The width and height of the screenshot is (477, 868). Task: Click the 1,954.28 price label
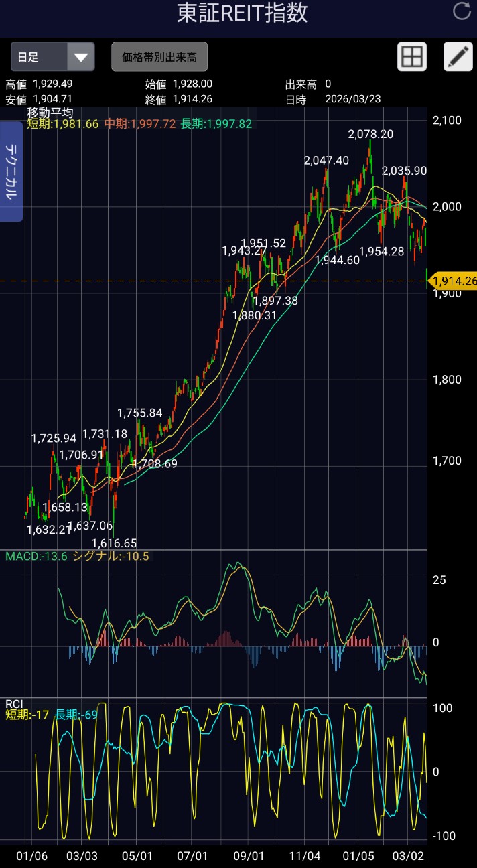pos(381,251)
